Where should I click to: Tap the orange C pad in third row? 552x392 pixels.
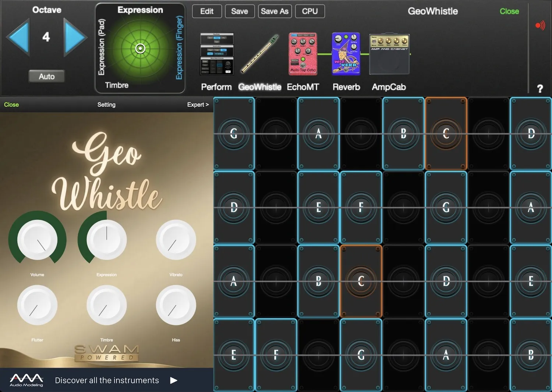pos(361,281)
